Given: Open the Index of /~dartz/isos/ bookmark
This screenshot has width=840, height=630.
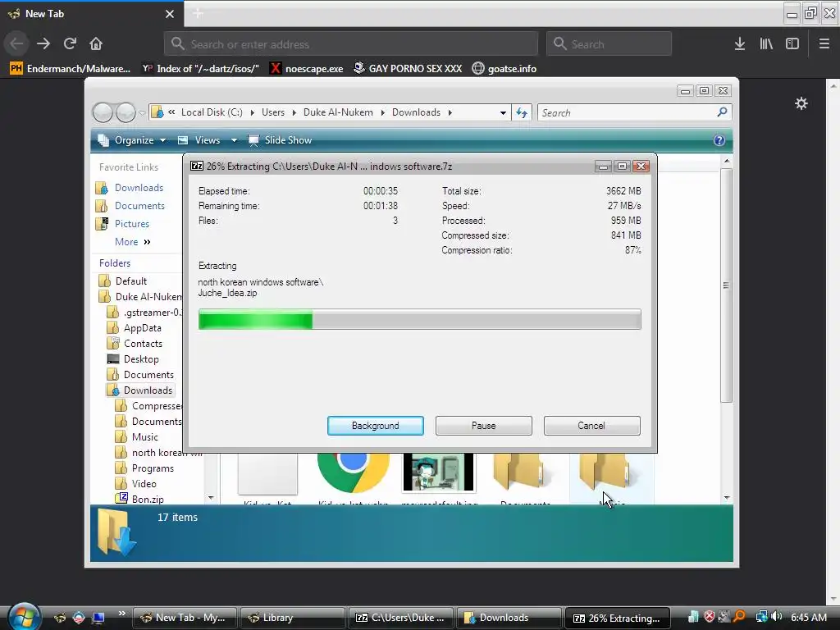Looking at the screenshot, I should click(200, 69).
